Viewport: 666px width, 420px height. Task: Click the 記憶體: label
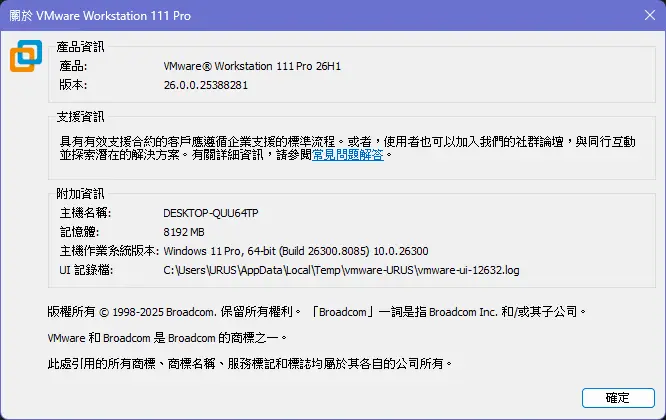(x=79, y=232)
